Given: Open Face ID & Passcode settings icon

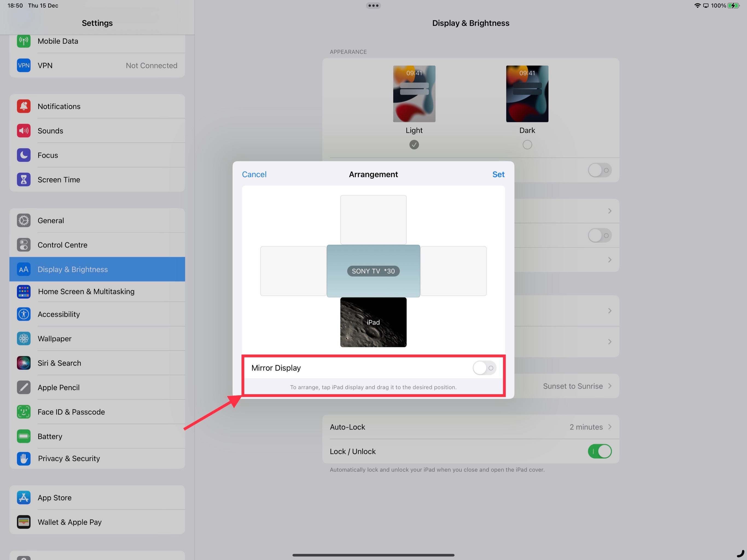Looking at the screenshot, I should (x=23, y=412).
